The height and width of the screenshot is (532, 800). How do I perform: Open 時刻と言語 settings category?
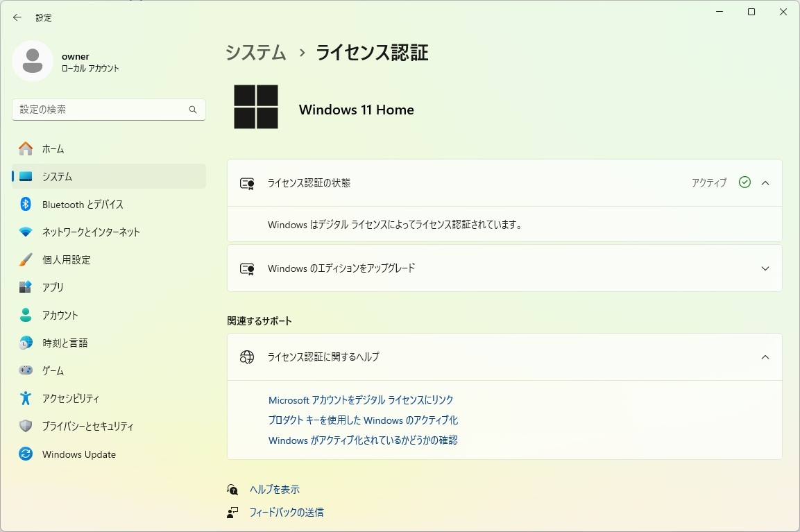tap(109, 343)
